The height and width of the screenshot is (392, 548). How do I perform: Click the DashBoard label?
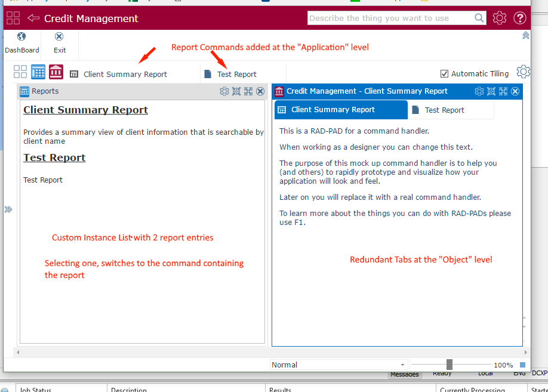pyautogui.click(x=21, y=50)
